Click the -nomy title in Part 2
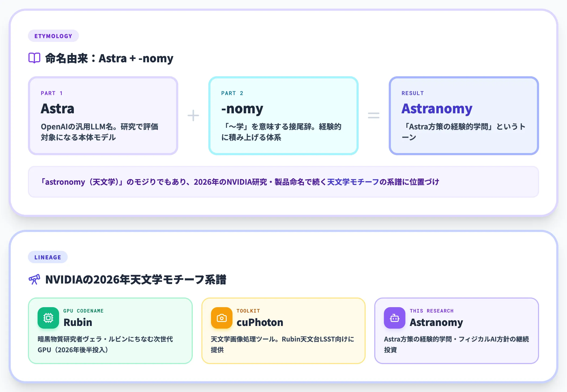The height and width of the screenshot is (392, 567). pos(242,109)
